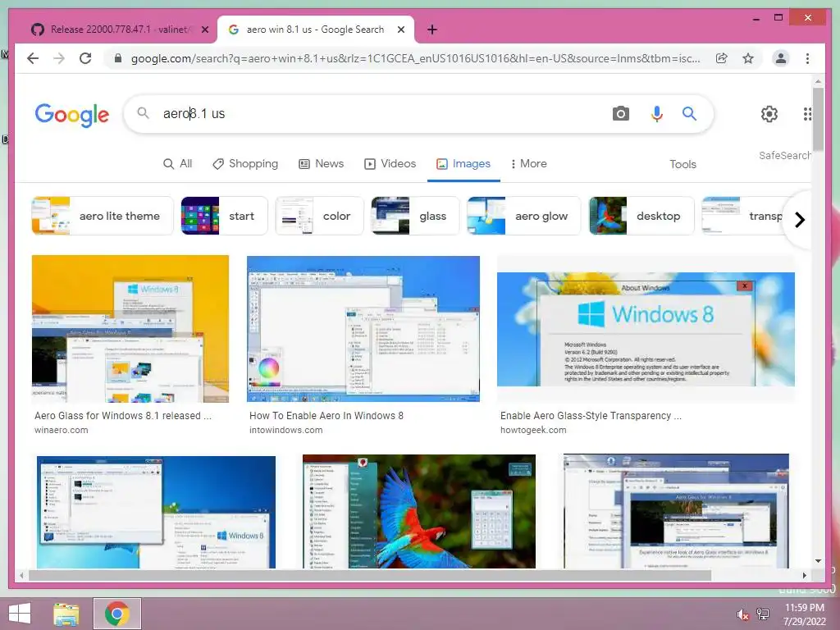The image size is (840, 630).
Task: Click the SafeSearch setting
Action: click(784, 155)
